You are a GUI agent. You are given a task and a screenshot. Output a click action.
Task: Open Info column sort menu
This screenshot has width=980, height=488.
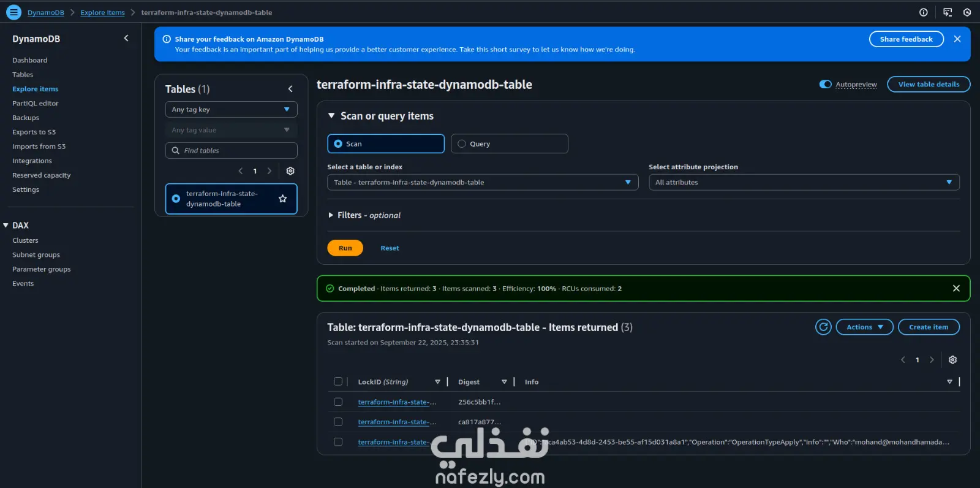949,381
